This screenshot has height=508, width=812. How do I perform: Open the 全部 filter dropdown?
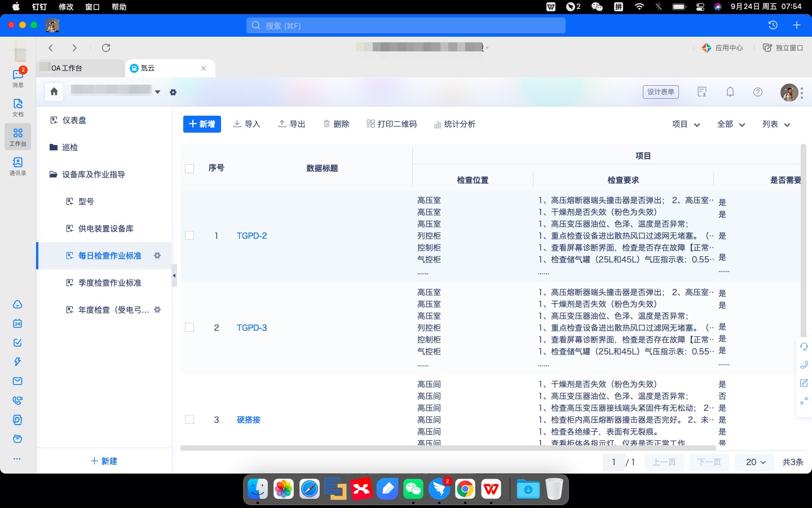(731, 124)
